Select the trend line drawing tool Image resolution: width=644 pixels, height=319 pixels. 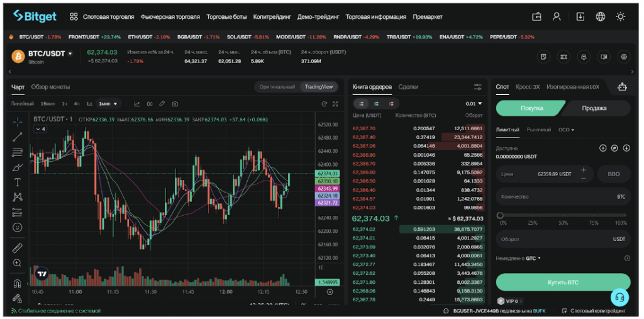(x=18, y=137)
